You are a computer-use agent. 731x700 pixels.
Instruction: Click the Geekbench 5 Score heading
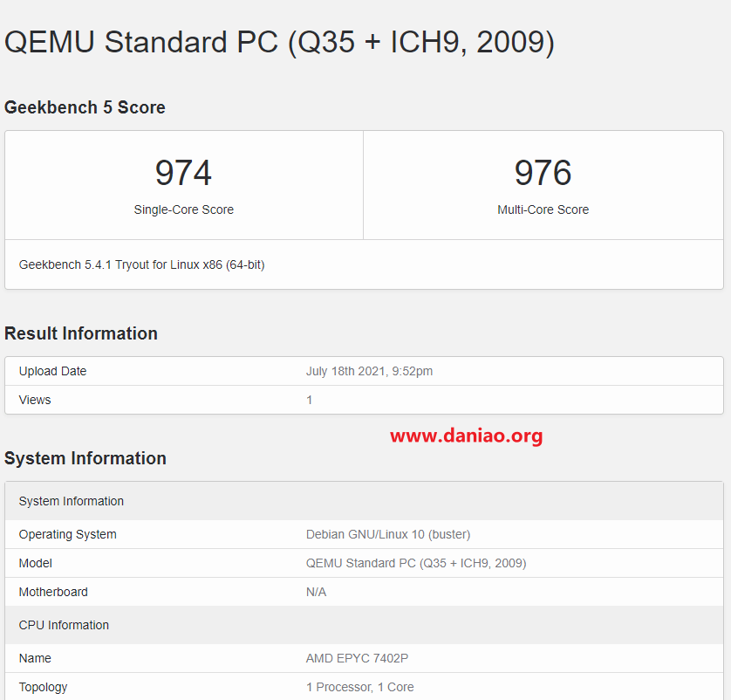(85, 107)
